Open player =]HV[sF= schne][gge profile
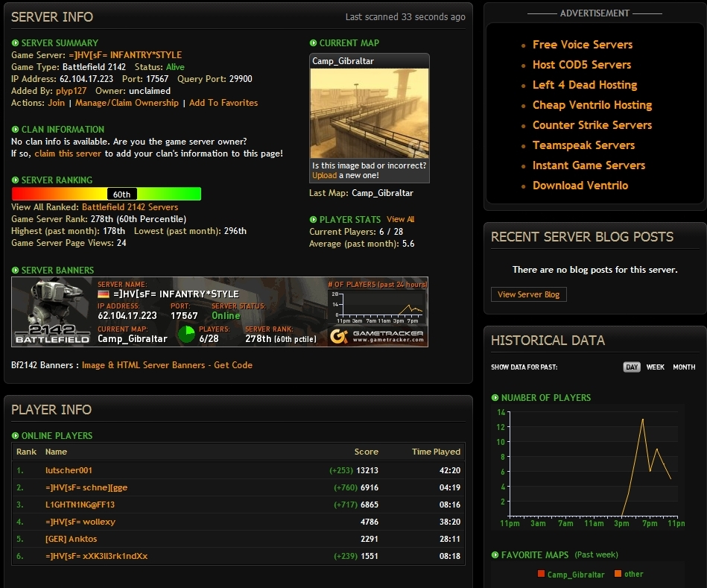707x588 pixels. tap(86, 487)
